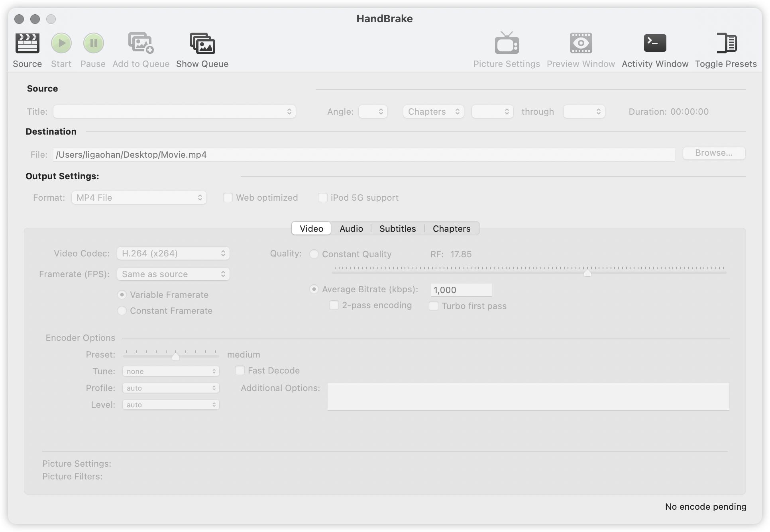Viewport: 770px width, 532px height.
Task: Expand the MP4 File format dropdown
Action: [x=139, y=198]
